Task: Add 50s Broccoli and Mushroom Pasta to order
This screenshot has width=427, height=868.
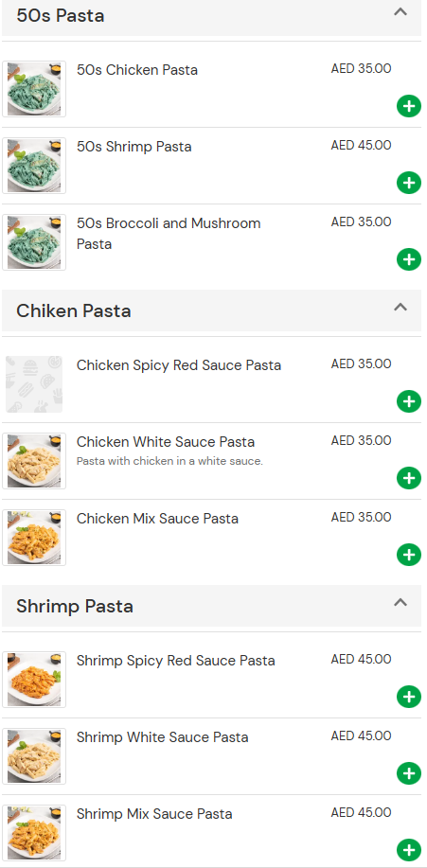Action: point(409,259)
